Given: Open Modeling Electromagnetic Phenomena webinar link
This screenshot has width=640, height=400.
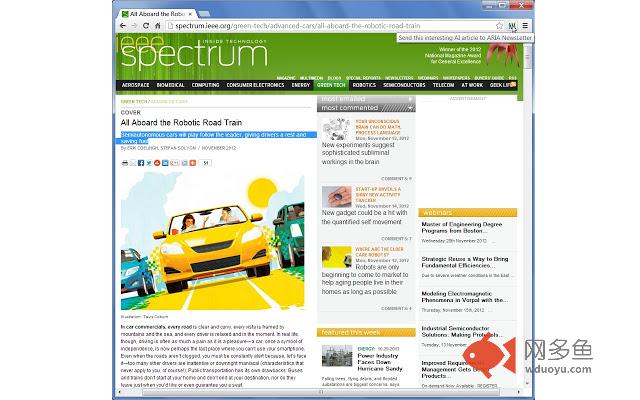Looking at the screenshot, I should click(464, 297).
